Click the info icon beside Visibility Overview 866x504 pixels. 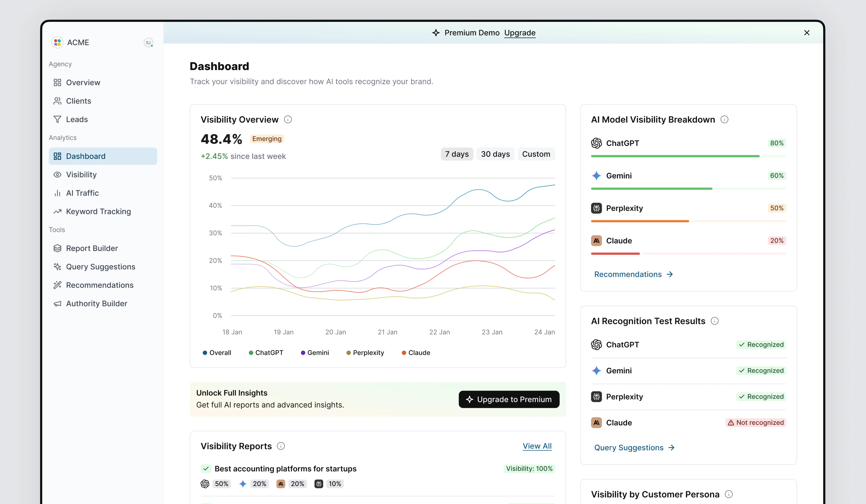click(288, 119)
